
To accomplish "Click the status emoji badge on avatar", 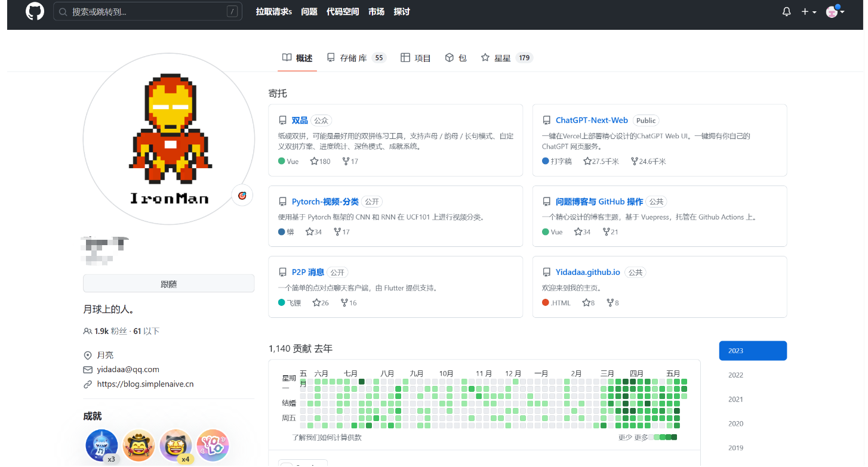I will (242, 195).
